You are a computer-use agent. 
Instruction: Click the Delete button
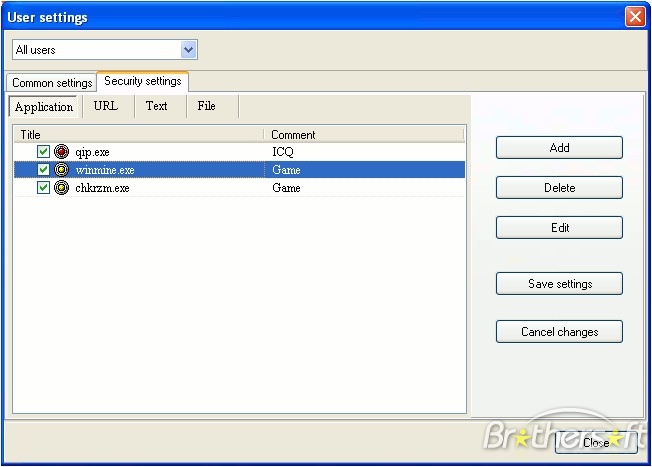pyautogui.click(x=559, y=188)
